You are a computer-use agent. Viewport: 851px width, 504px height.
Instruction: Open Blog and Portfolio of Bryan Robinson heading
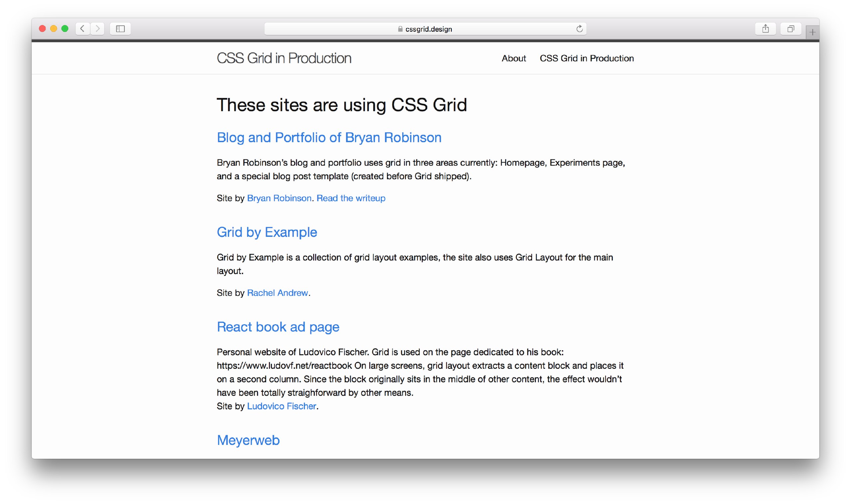point(329,138)
